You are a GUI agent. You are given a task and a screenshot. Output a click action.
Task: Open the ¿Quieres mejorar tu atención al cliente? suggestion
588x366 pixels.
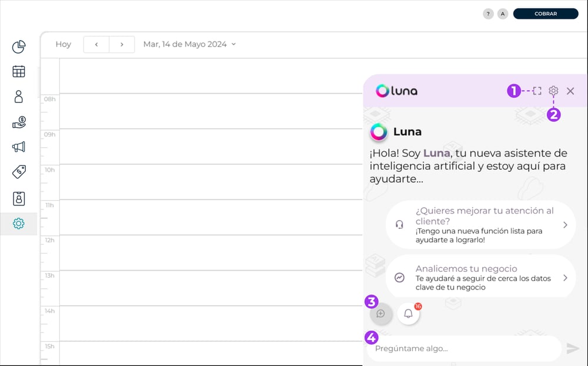coord(481,224)
